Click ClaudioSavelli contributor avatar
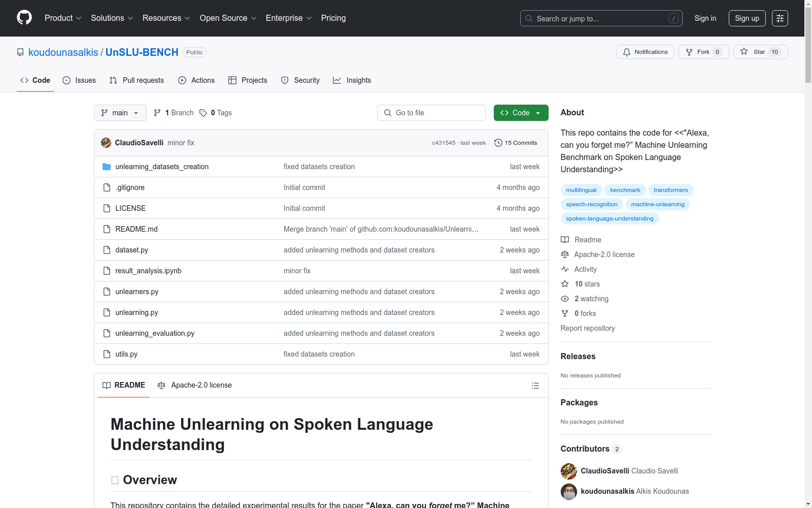Viewport: 812px width, 508px height. point(569,471)
